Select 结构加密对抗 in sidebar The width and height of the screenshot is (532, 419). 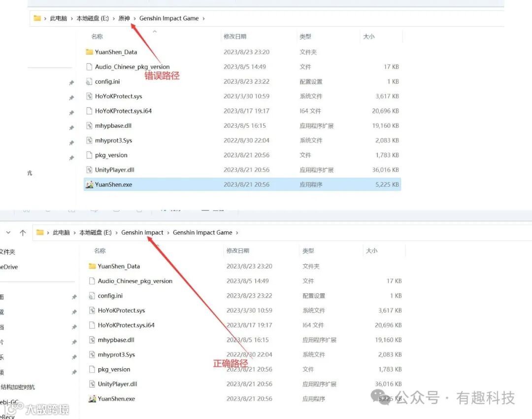click(x=18, y=387)
